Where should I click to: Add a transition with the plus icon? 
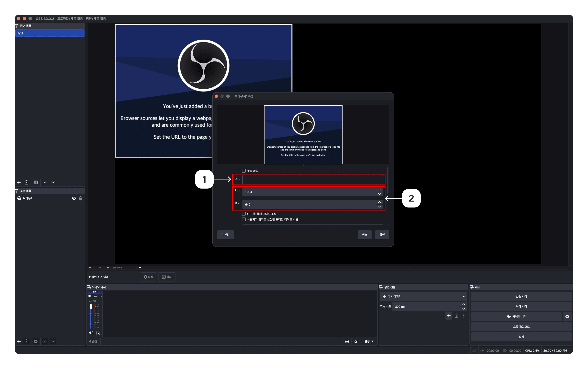click(449, 316)
